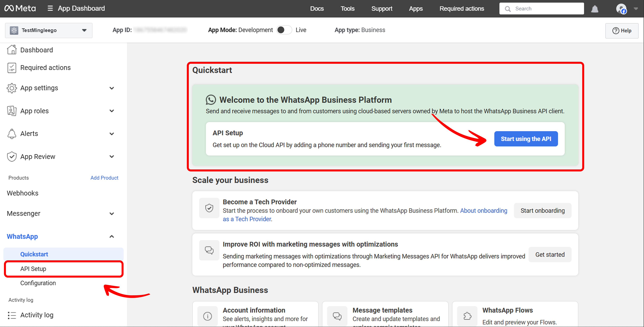This screenshot has width=644, height=327.
Task: Open the Message templates card
Action: click(x=385, y=314)
